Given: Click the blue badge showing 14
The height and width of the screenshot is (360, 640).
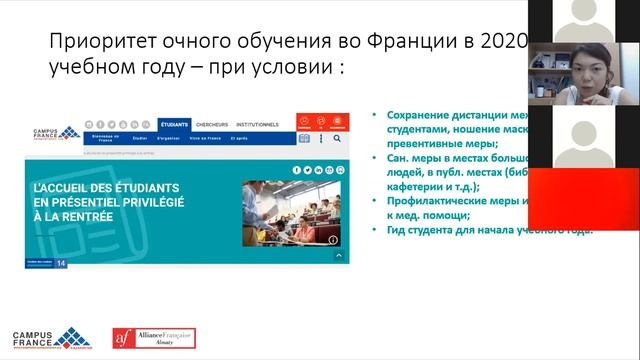Looking at the screenshot, I should tap(46, 263).
